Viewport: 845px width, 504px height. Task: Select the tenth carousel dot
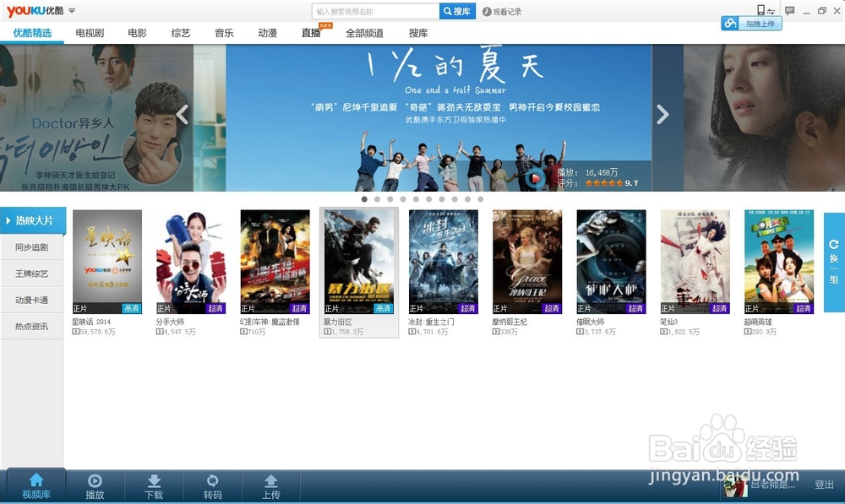click(x=481, y=199)
